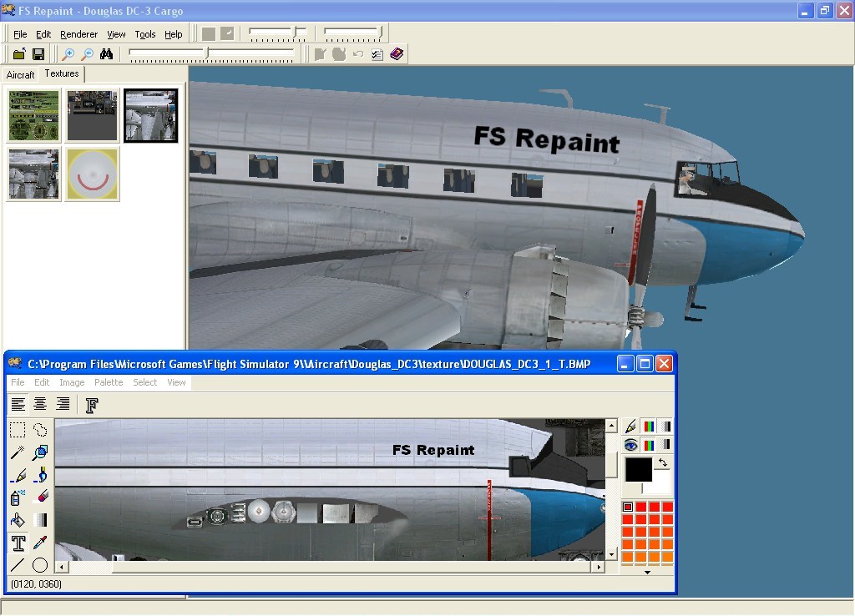855x616 pixels.
Task: Expand the color palette down arrow
Action: click(x=647, y=573)
